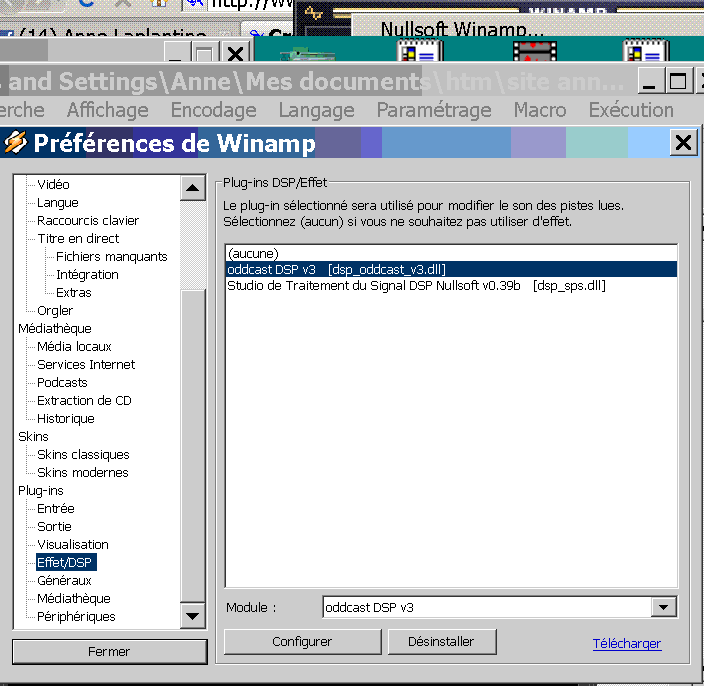Click Winamp lightning icon in Préférences title bar

[16, 143]
